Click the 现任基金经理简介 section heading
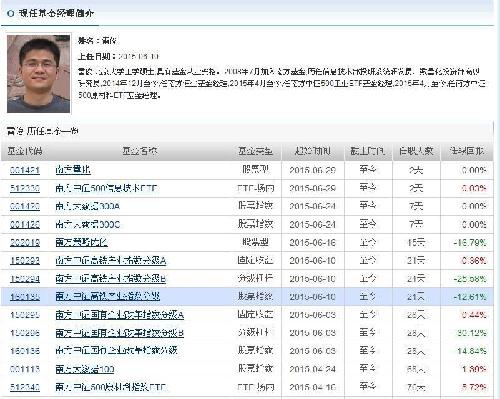Screen dimensions: 500x399 pyautogui.click(x=56, y=14)
